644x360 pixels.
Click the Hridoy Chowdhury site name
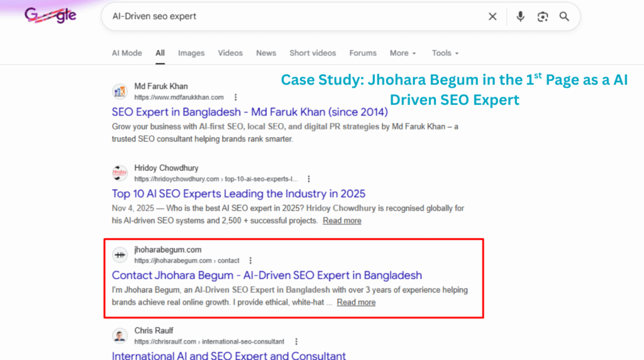(166, 168)
